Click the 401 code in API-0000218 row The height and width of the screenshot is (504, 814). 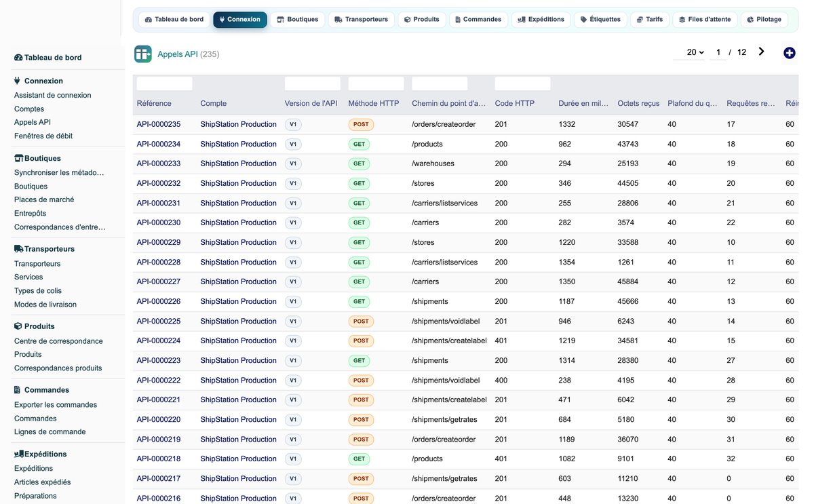501,459
